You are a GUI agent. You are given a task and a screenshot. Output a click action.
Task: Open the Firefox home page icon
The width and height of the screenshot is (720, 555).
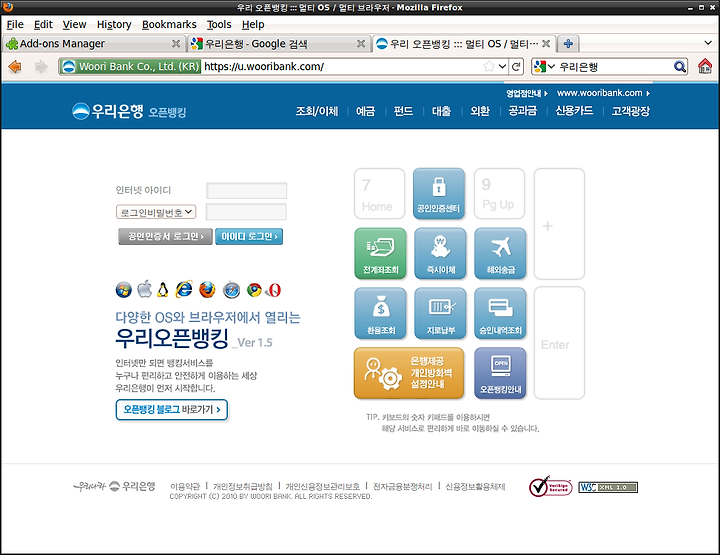(x=705, y=66)
